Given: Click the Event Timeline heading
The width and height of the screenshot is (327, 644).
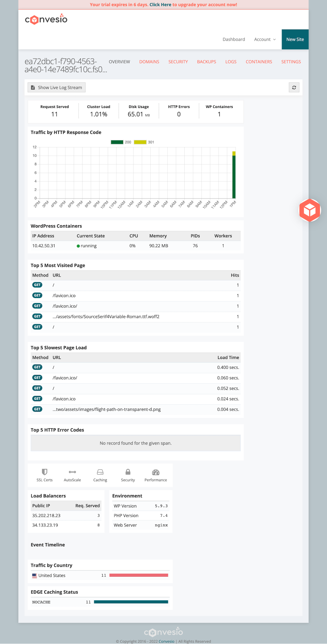Looking at the screenshot, I should (x=48, y=545).
